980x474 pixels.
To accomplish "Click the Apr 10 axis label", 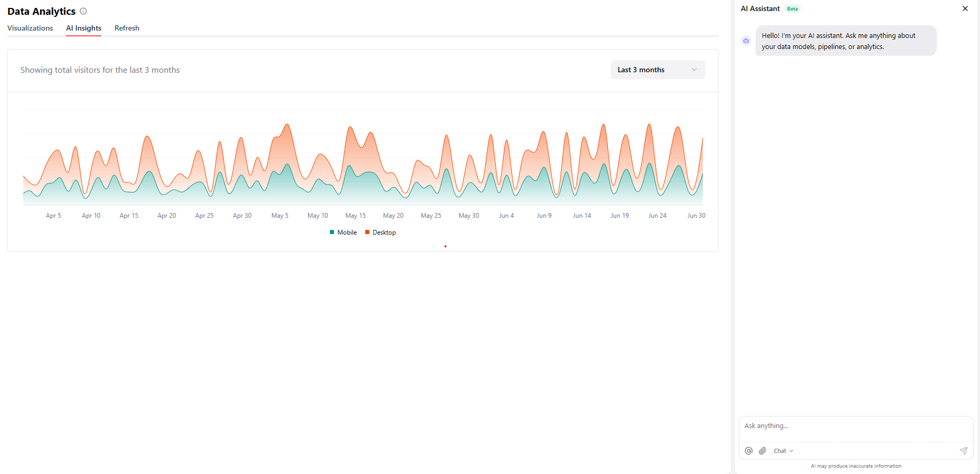I will tap(91, 216).
